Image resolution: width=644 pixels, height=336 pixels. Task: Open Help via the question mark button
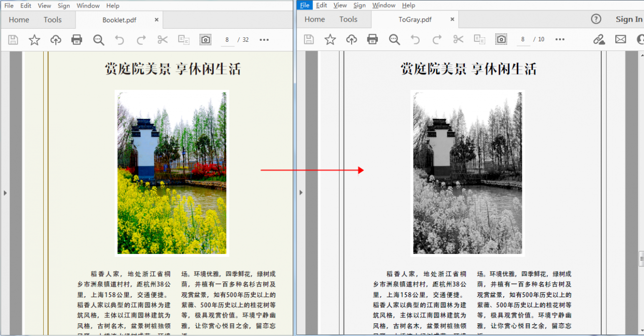596,19
